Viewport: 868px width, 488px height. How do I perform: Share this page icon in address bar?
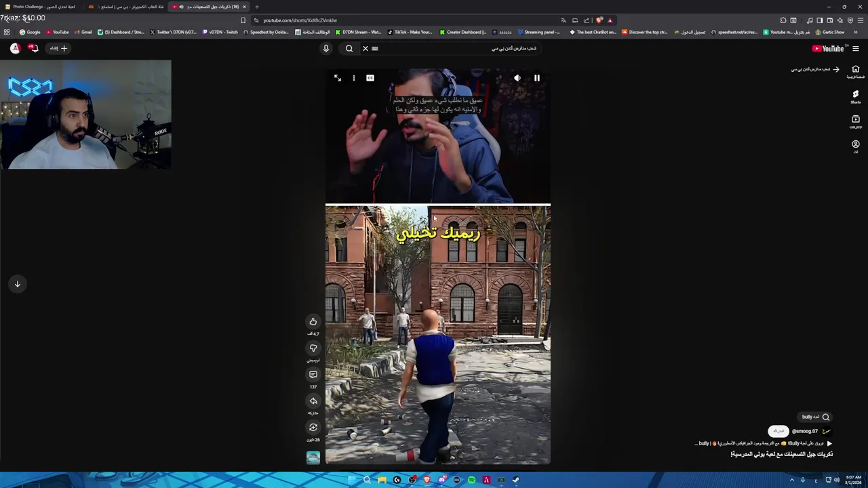tap(587, 20)
